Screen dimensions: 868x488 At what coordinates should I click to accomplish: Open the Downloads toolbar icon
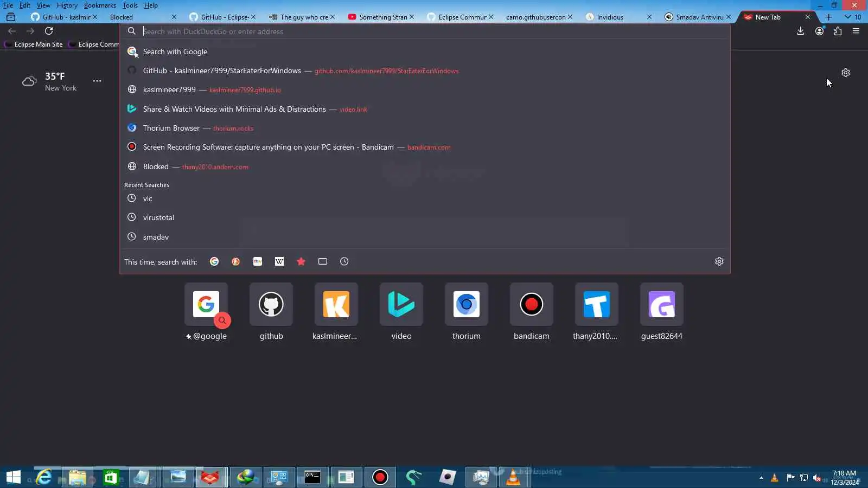pyautogui.click(x=800, y=31)
